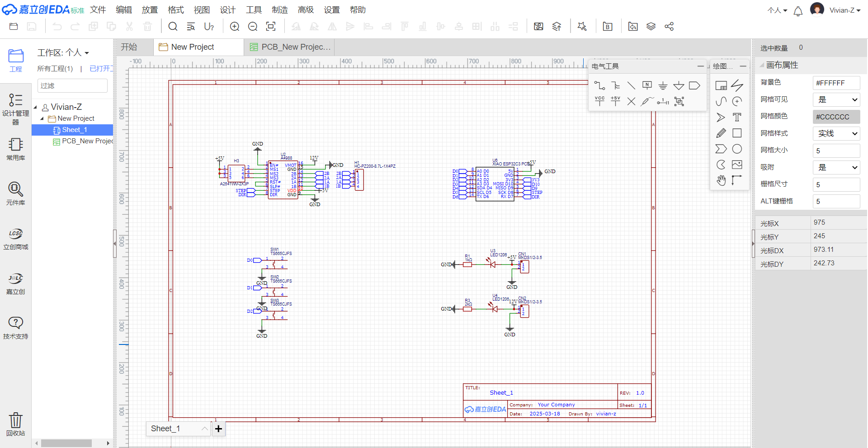Image resolution: width=868 pixels, height=448 pixels.
Task: Select the Text drawing tool
Action: [737, 118]
